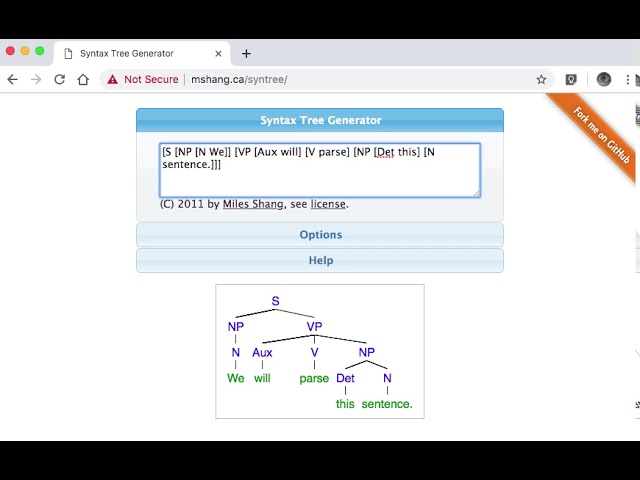The width and height of the screenshot is (640, 480).
Task: Click the word 'We' in tree
Action: tap(236, 378)
